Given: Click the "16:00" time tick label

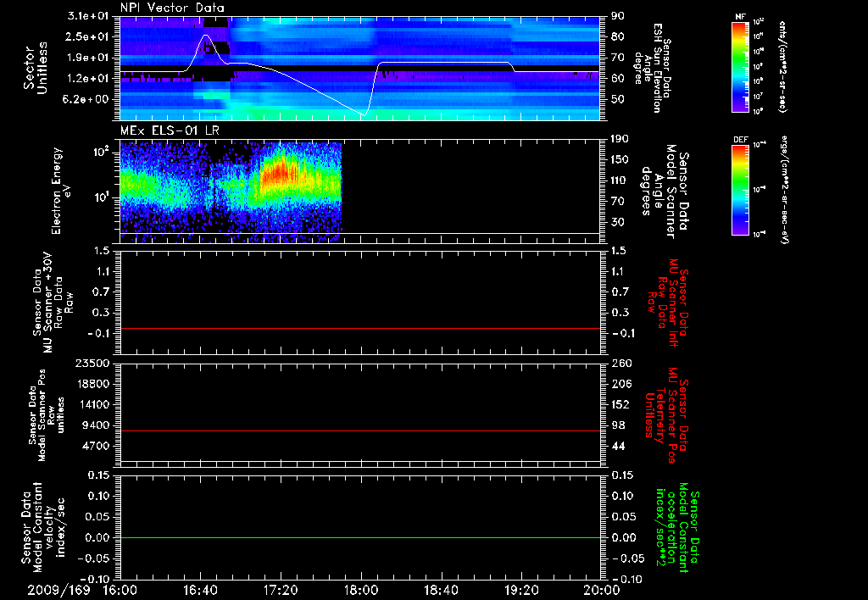Looking at the screenshot, I should pos(120,590).
